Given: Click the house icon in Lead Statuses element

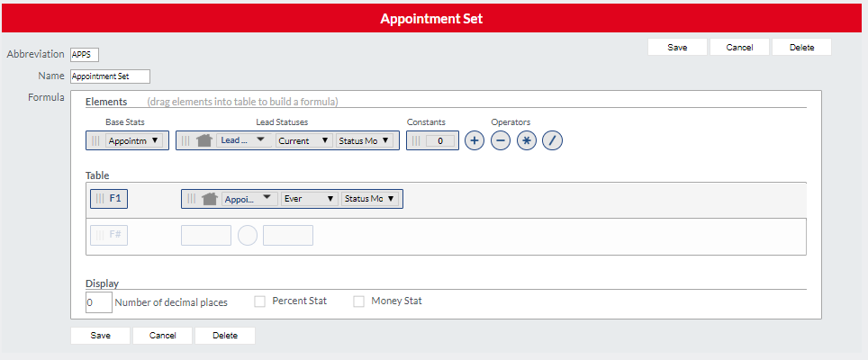Looking at the screenshot, I should point(204,140).
